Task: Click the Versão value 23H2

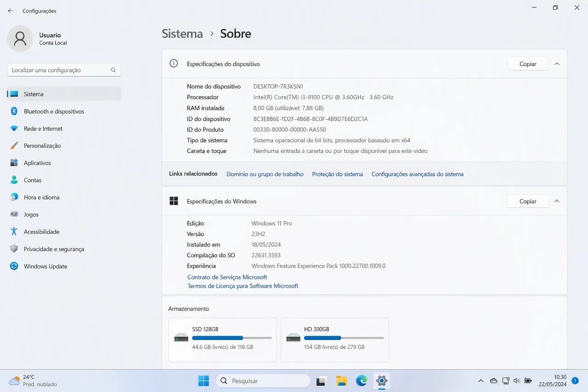Action: 259,234
